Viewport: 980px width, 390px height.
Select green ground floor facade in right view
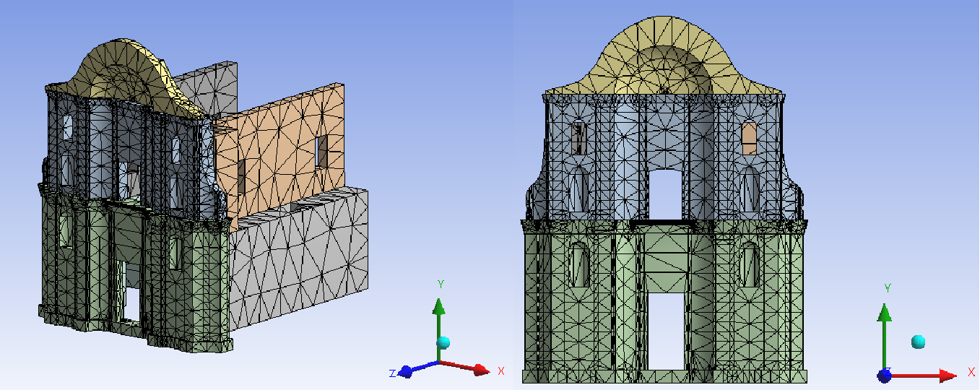tap(663, 300)
